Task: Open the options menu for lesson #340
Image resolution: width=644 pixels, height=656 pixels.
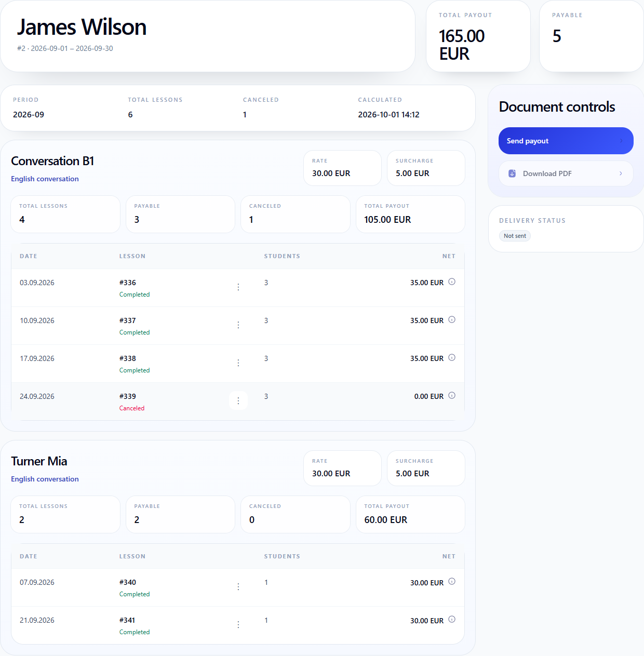Action: [238, 587]
